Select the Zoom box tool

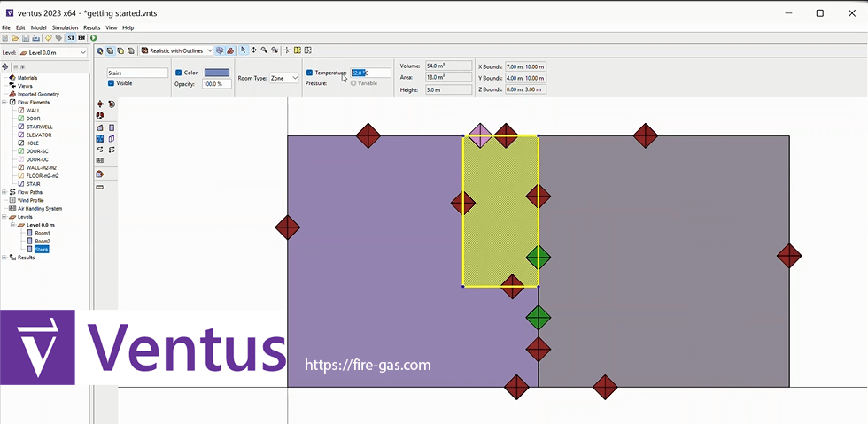[x=274, y=50]
